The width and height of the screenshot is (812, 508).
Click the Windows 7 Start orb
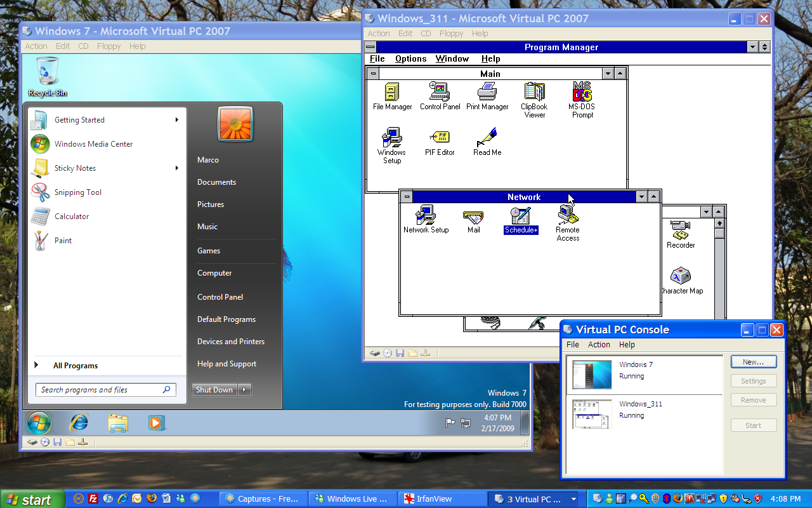[39, 423]
